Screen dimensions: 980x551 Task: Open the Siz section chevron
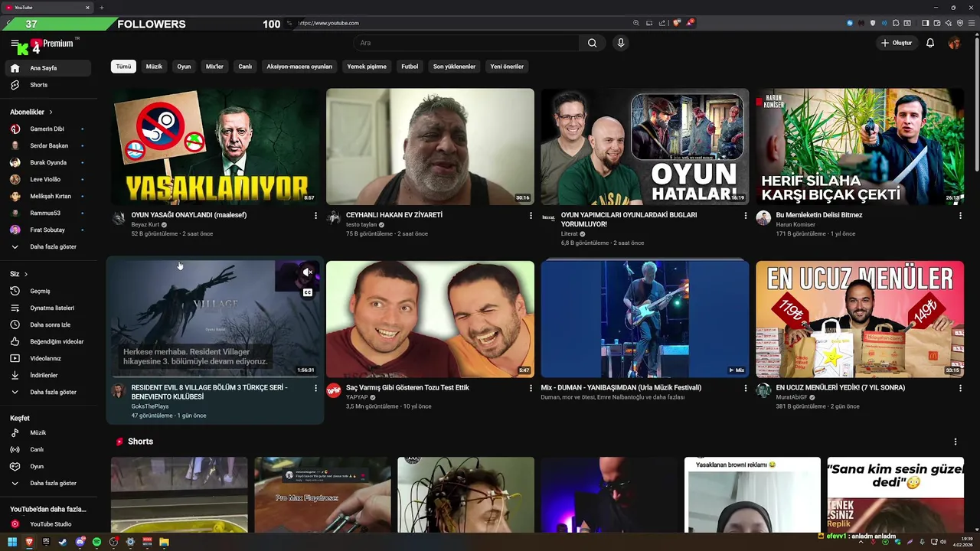pos(25,274)
